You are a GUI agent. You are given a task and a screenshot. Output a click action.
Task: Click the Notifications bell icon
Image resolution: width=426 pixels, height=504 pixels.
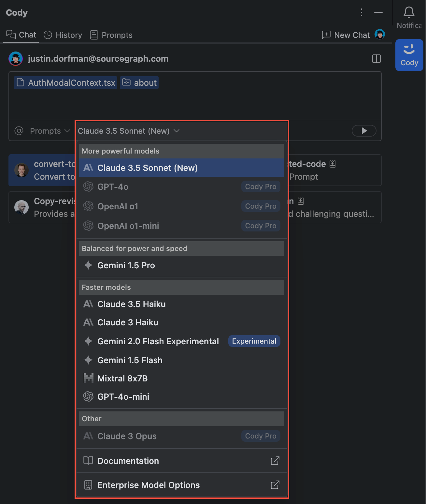(x=409, y=12)
